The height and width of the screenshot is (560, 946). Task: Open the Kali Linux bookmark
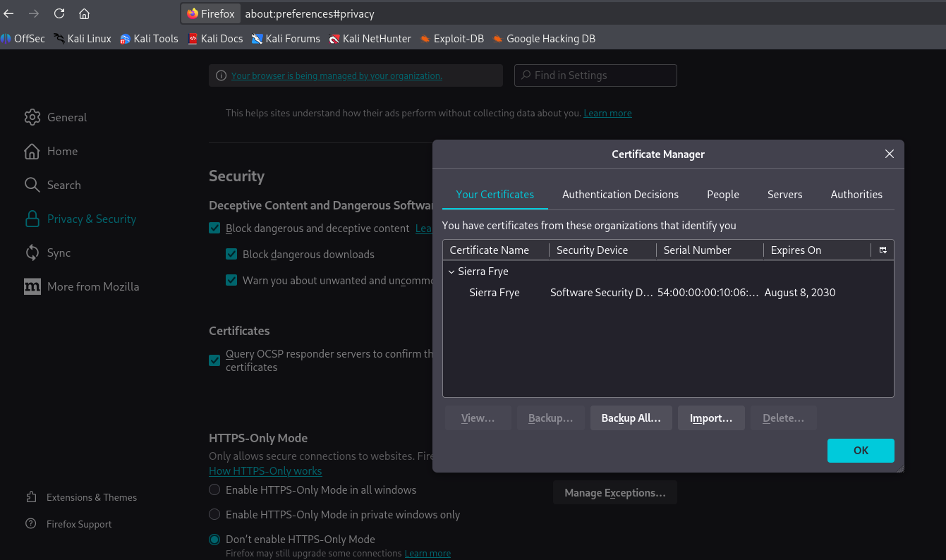coord(83,39)
